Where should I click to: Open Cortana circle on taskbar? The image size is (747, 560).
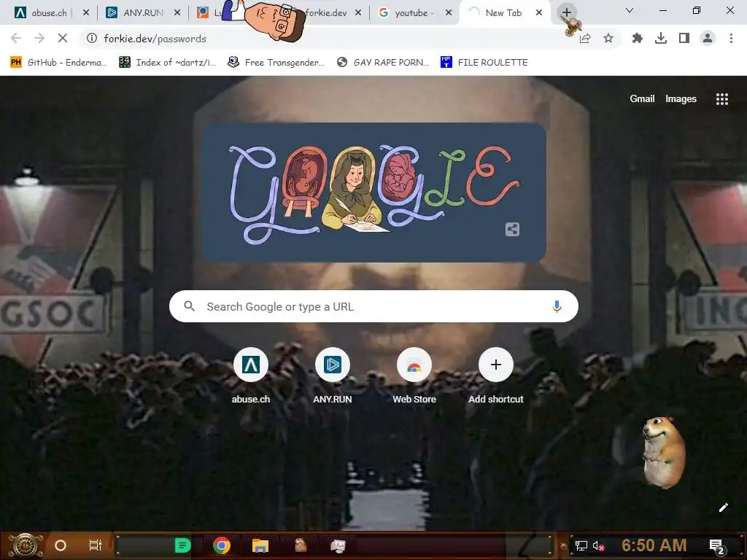[61, 545]
